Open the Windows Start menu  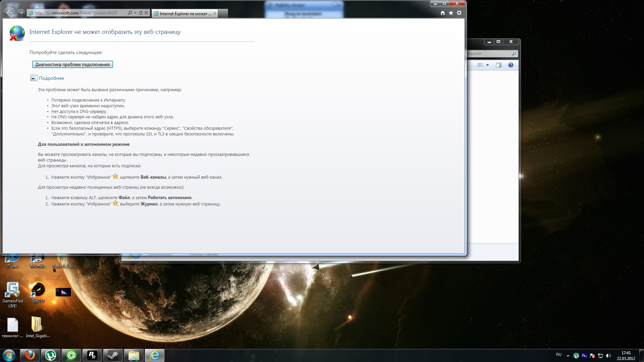(x=9, y=355)
